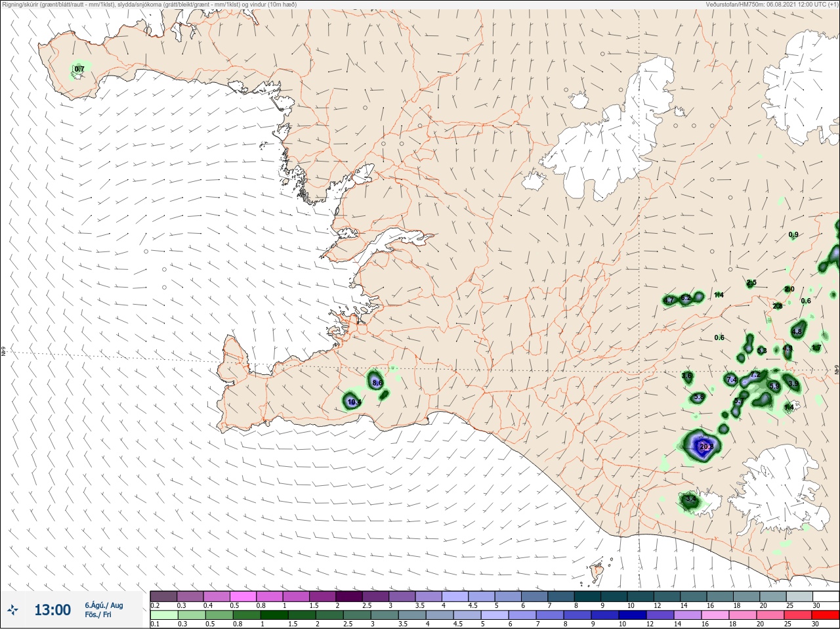Click the 0.1 label on the lower legend

point(155,624)
